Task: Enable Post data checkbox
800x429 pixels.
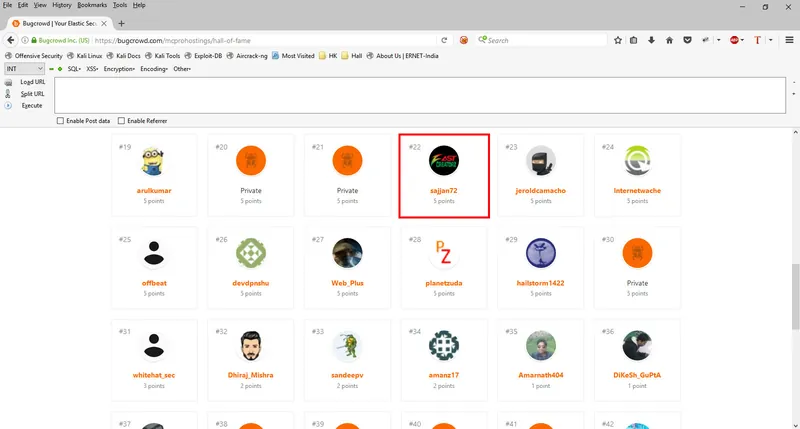Action: click(60, 121)
